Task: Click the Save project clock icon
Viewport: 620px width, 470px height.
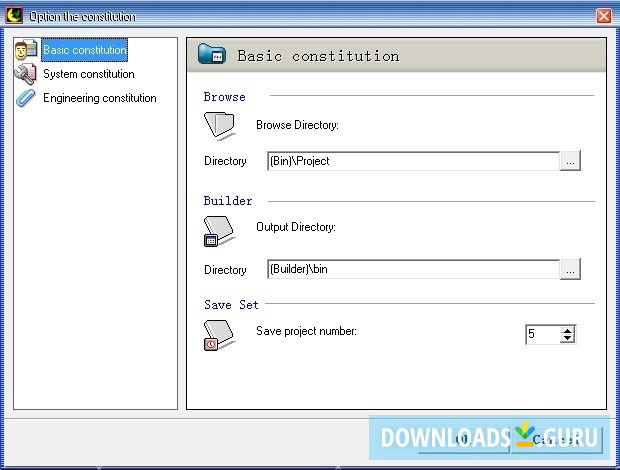Action: tap(219, 335)
